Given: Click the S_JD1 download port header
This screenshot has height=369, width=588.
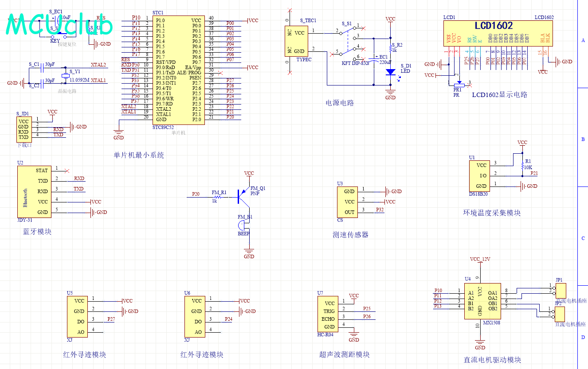Looking at the screenshot, I should tap(24, 129).
